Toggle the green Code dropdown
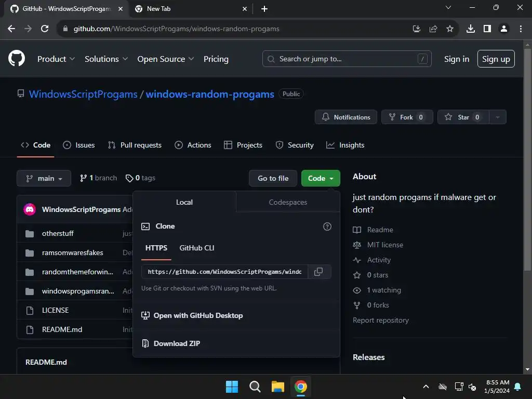532x399 pixels. pos(321,178)
